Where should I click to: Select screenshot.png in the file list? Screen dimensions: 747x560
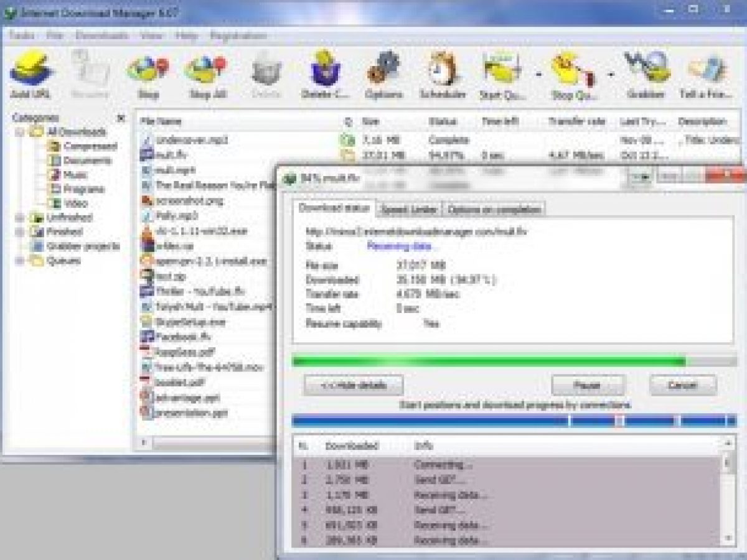(189, 200)
